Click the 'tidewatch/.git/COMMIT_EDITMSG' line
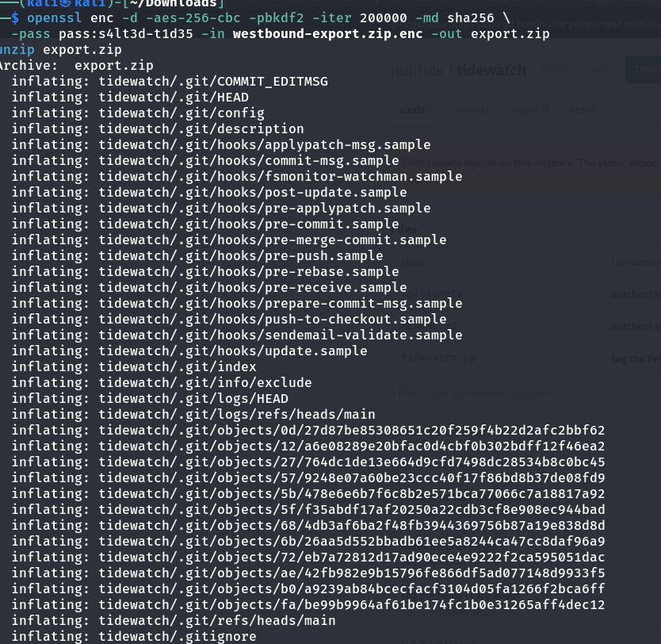 170,82
